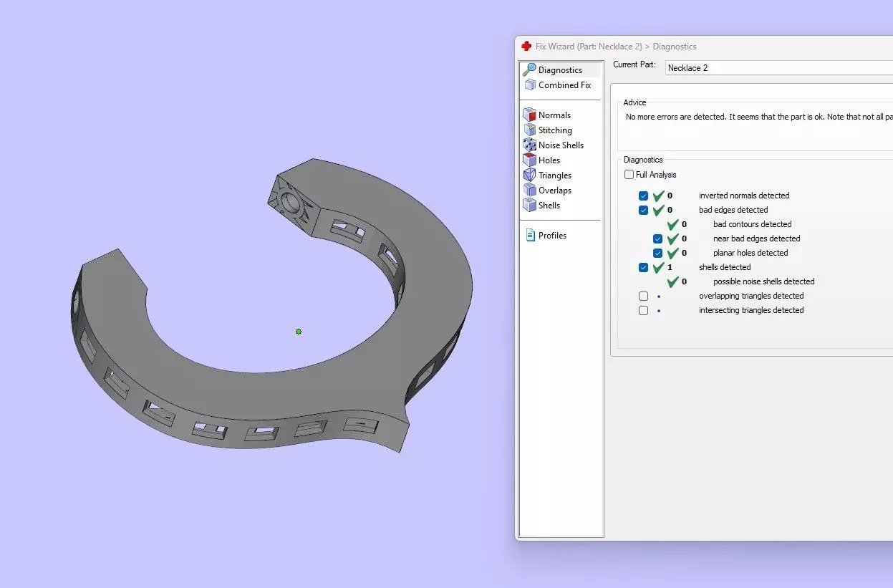Click the 'overlapping triangles detected' label
The height and width of the screenshot is (588, 893).
point(751,296)
